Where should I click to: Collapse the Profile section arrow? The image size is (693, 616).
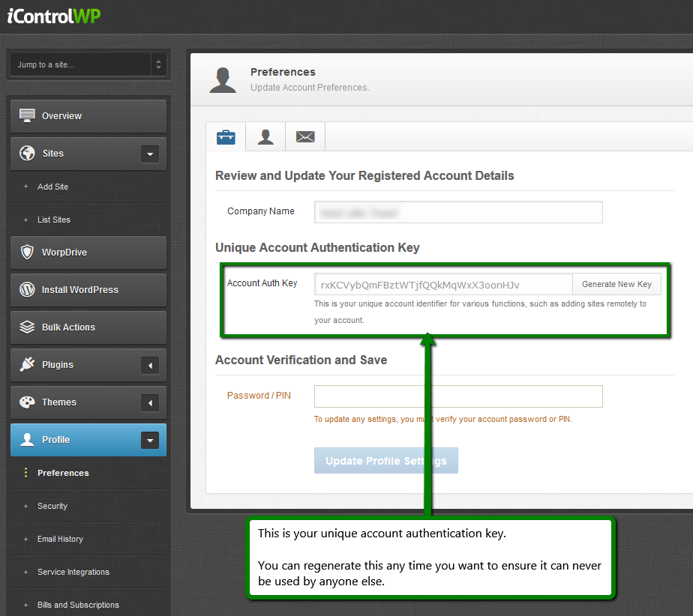click(x=150, y=440)
